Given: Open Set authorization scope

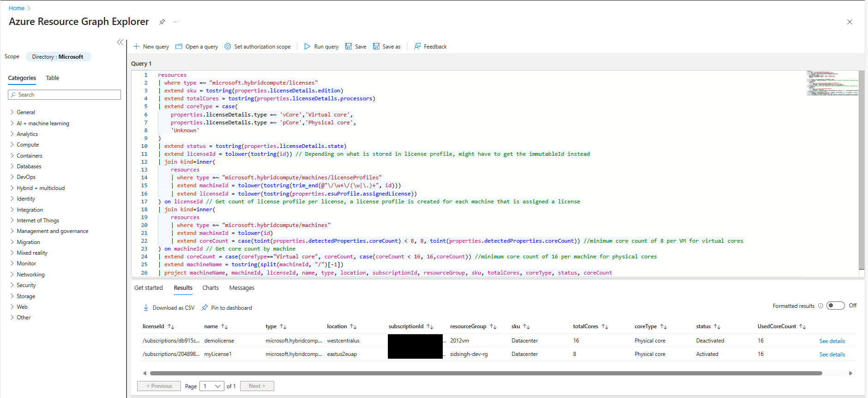Looking at the screenshot, I should [x=258, y=47].
